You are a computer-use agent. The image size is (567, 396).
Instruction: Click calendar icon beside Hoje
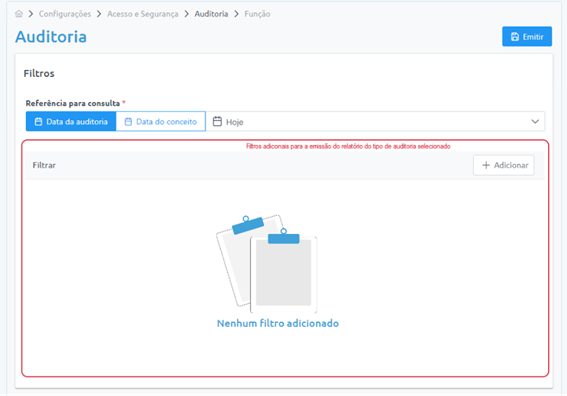(217, 122)
